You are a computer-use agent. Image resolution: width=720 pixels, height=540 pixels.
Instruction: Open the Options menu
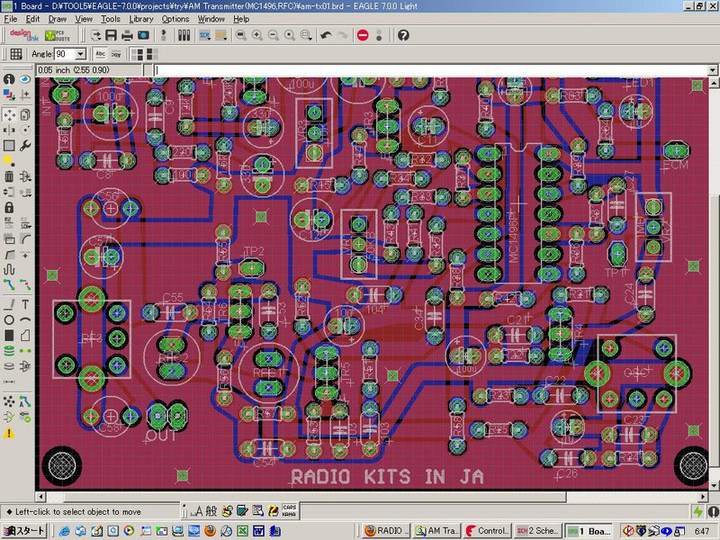tap(175, 19)
